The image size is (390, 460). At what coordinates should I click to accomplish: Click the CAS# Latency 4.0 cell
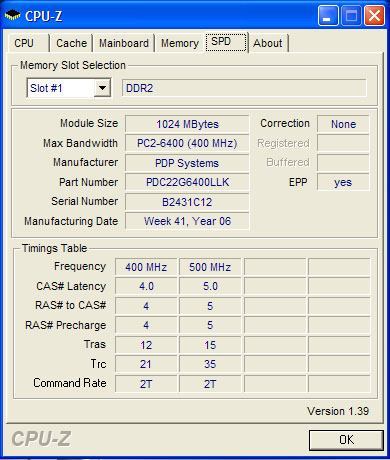(x=146, y=286)
